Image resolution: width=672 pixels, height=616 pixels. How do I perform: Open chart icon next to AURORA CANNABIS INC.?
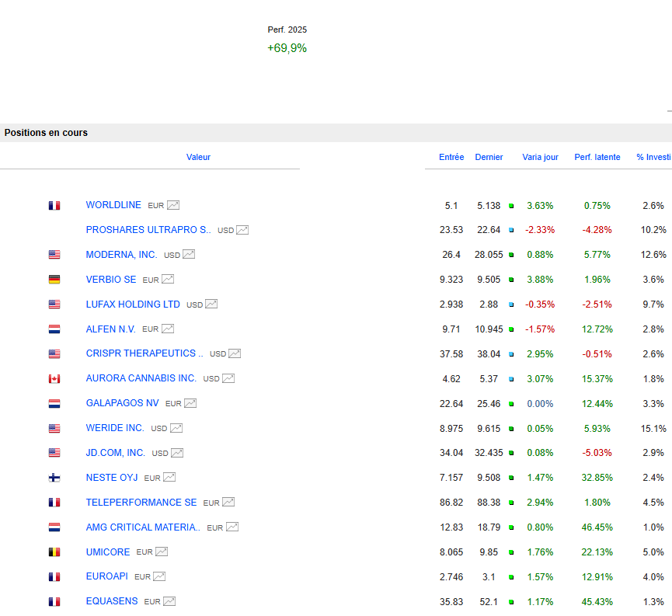(x=228, y=378)
